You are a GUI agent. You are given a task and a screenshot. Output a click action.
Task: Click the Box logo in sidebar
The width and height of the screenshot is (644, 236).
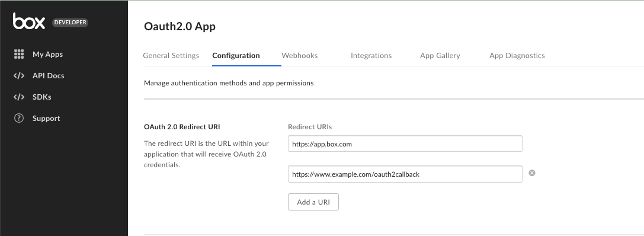click(x=29, y=21)
